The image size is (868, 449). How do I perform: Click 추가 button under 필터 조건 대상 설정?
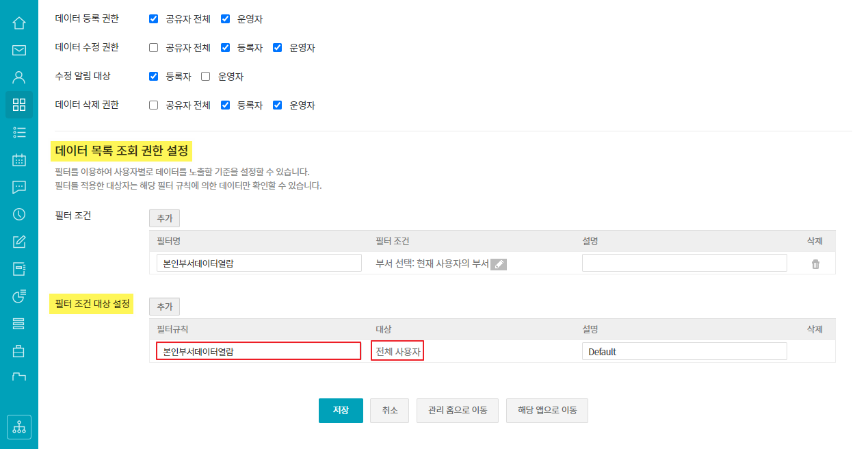pos(164,307)
